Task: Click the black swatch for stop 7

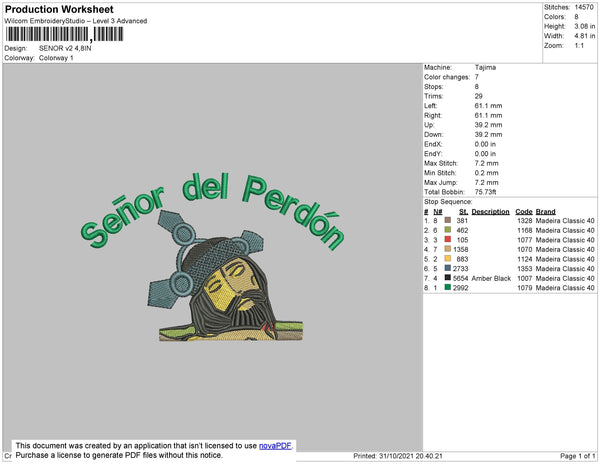Action: click(447, 278)
